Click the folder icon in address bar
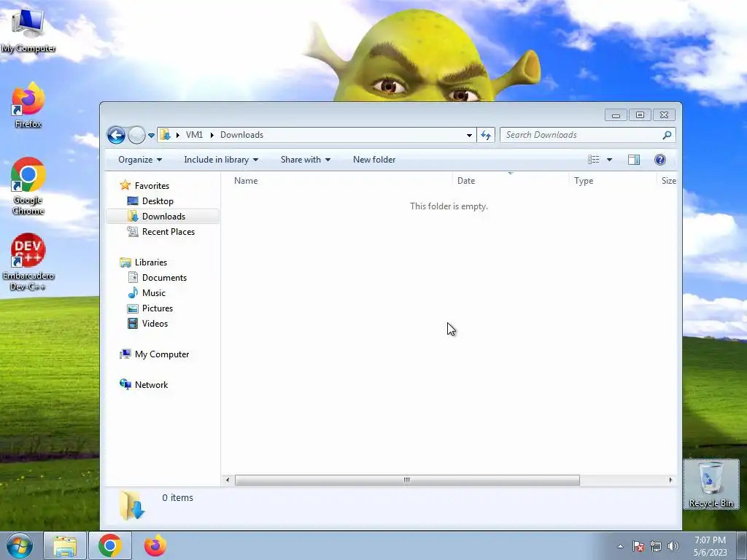Screen dimensions: 747x560 (165, 135)
